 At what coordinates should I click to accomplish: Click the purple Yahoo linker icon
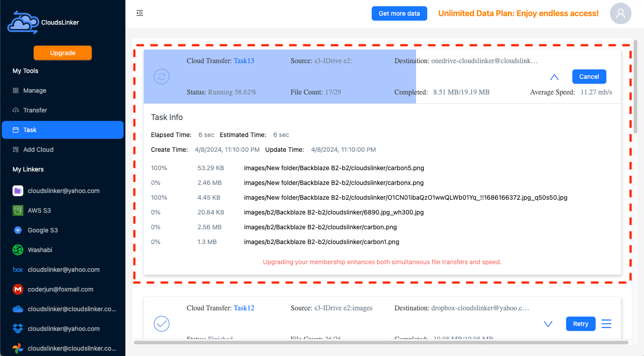point(18,191)
